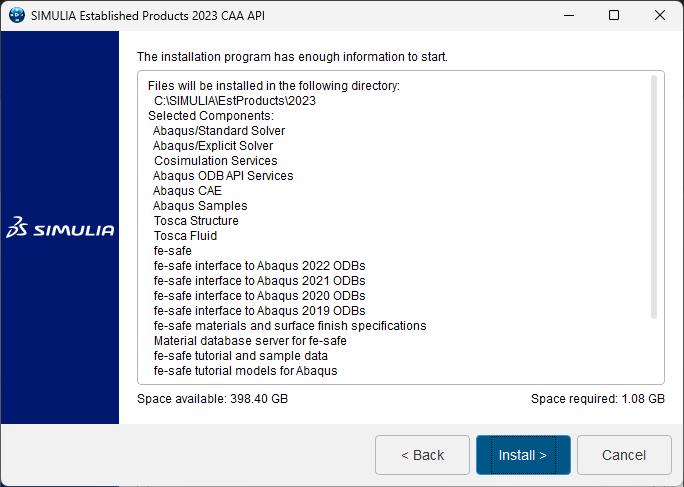Viewport: 684px width, 487px height.
Task: Click the Files will be installed line
Action: 274,86
